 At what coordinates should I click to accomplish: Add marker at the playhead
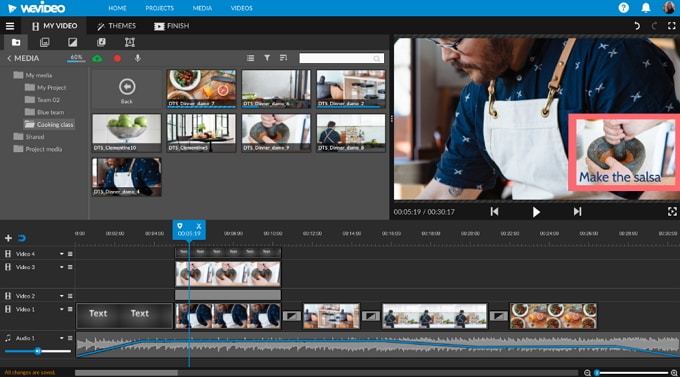(x=180, y=226)
